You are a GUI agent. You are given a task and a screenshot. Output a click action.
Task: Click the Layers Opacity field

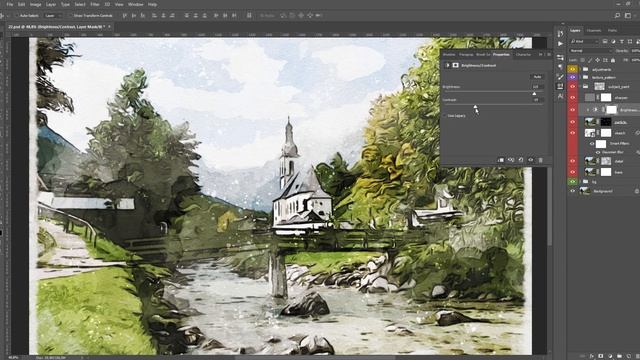tap(635, 51)
